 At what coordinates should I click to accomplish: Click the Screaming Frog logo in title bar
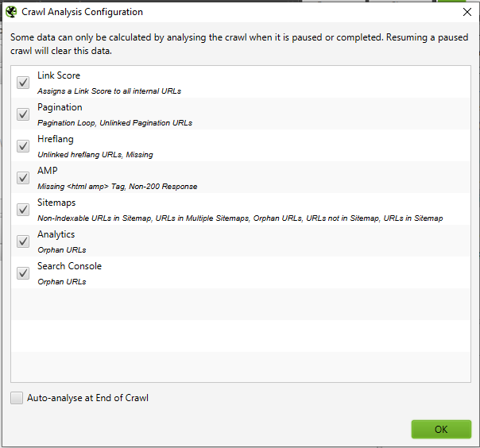click(x=11, y=12)
